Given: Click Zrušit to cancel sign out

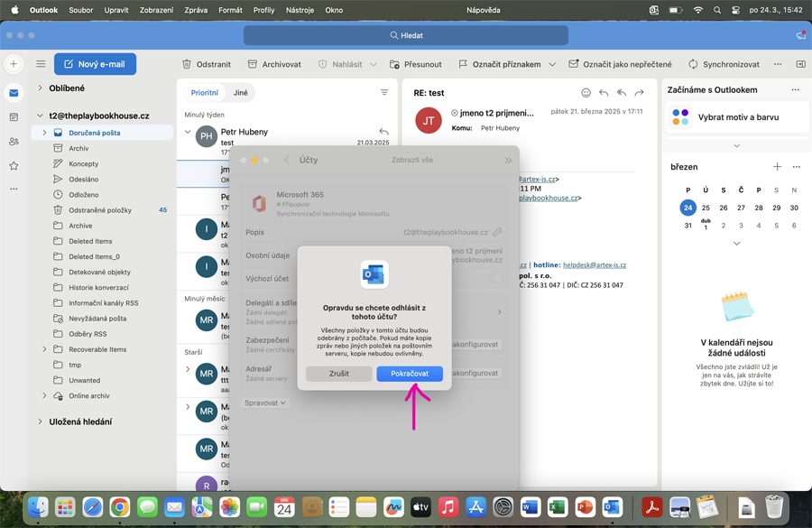Looking at the screenshot, I should (x=338, y=374).
